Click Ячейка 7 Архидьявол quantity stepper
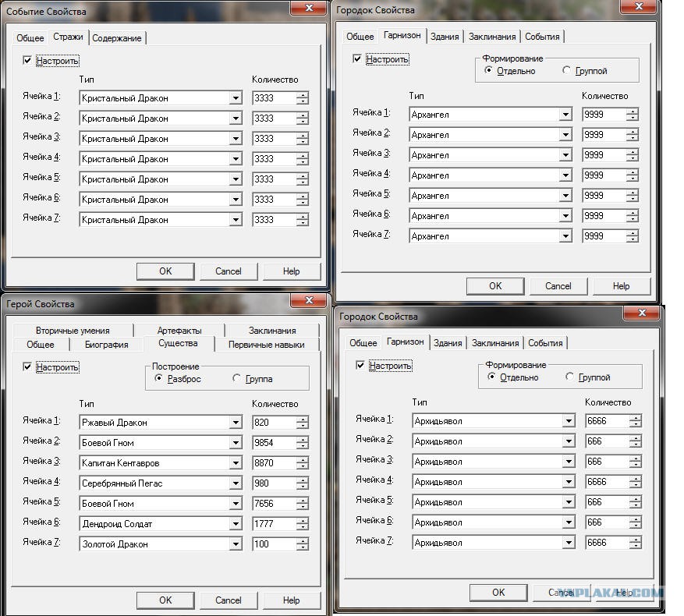Viewport: 684px width, 616px height. pyautogui.click(x=635, y=542)
